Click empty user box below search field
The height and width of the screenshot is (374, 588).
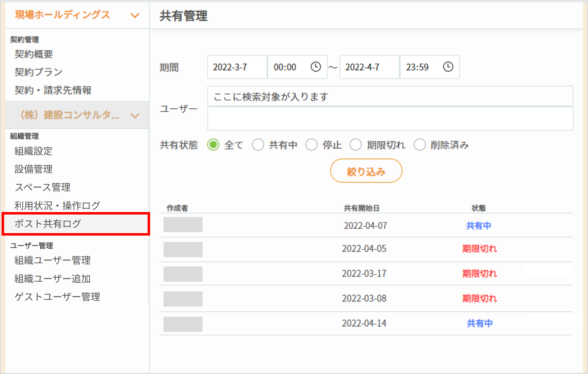(390, 118)
